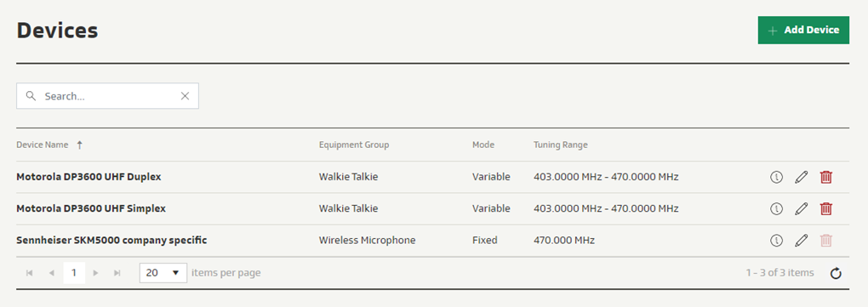Viewport: 868px width, 307px height.
Task: Delete the Motorola DP3600 UHF Duplex device
Action: (826, 177)
